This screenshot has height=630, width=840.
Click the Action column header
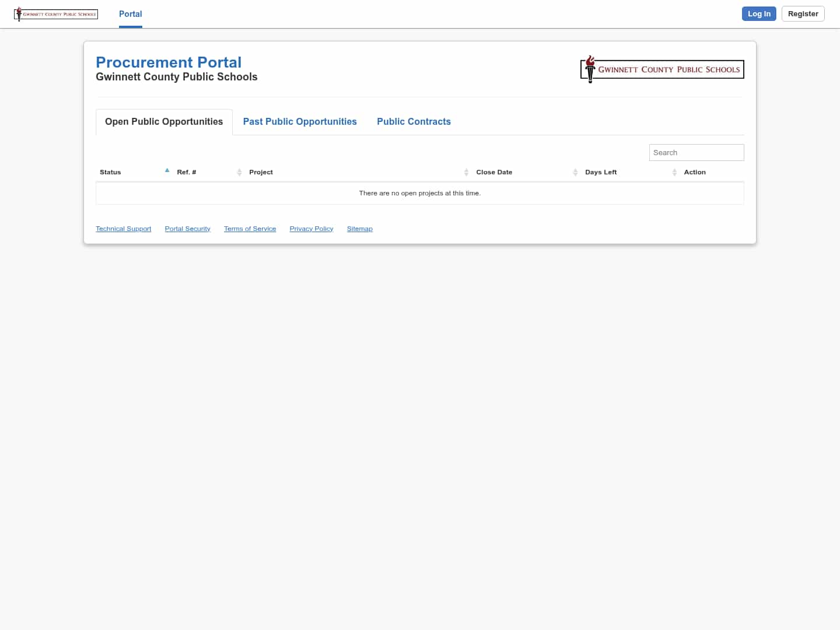pos(712,172)
